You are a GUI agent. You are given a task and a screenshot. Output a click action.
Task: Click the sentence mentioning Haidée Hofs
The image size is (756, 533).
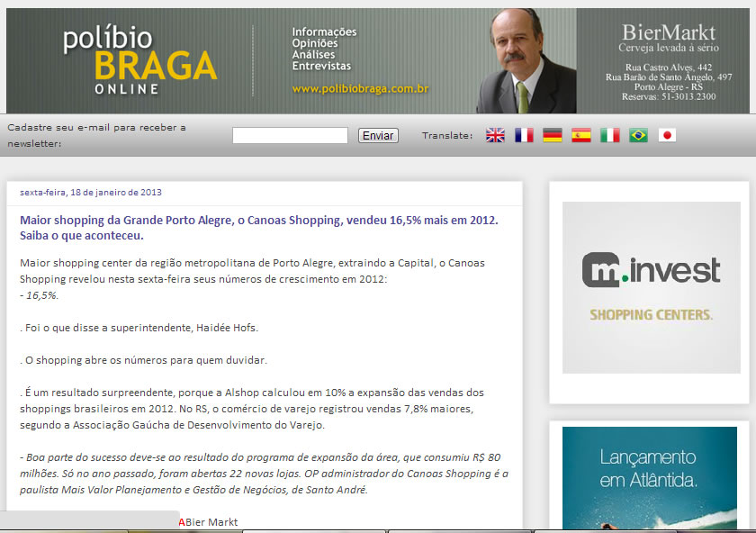tap(139, 328)
